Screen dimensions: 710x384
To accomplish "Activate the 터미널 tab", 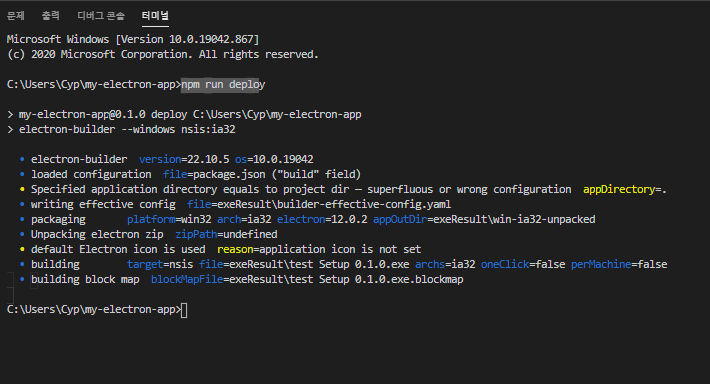I will click(155, 16).
